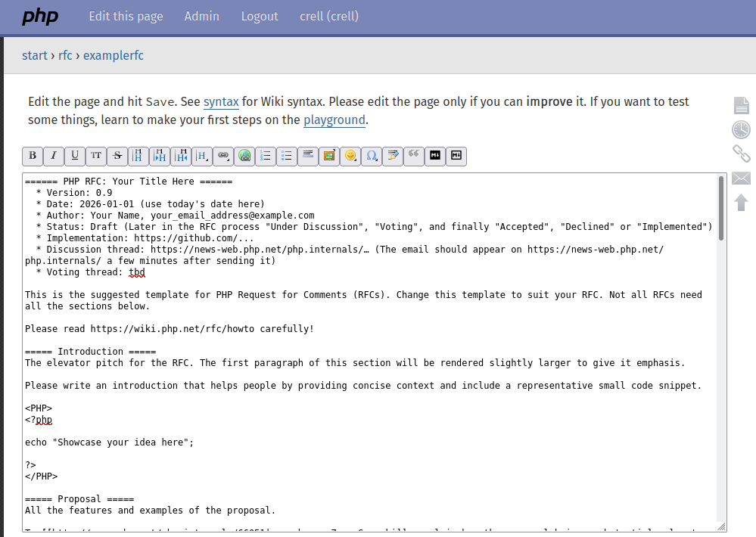
Task: Insert an external link
Action: coord(244,156)
